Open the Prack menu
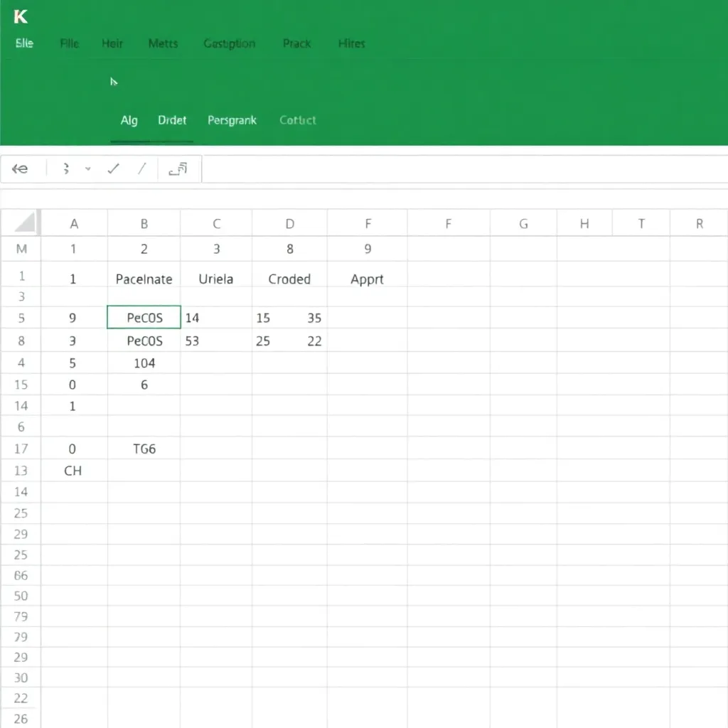 (296, 43)
